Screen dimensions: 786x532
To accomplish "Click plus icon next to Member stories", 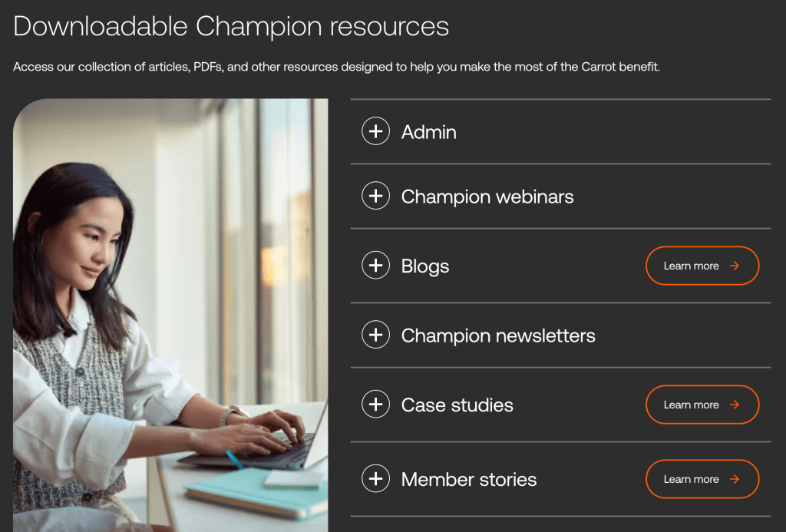I will (375, 479).
